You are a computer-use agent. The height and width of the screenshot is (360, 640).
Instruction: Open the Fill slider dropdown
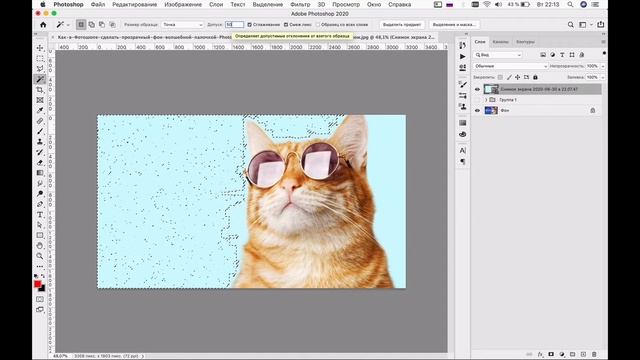603,77
